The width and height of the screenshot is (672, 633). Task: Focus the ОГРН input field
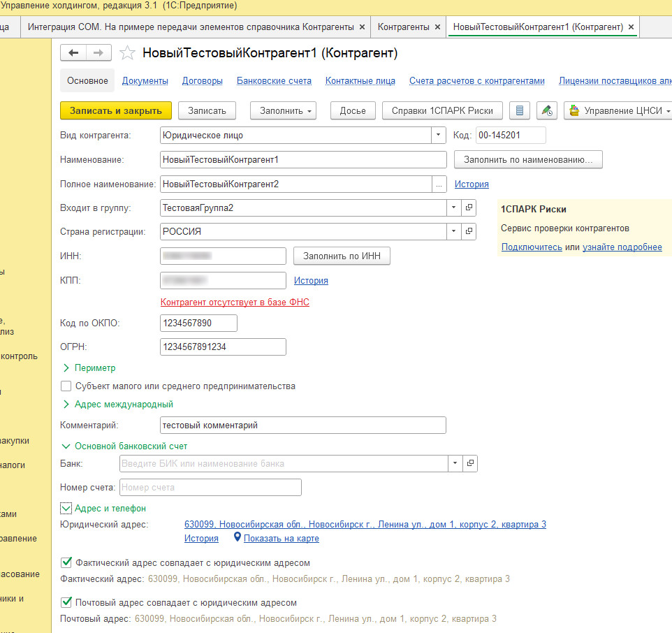coord(223,347)
